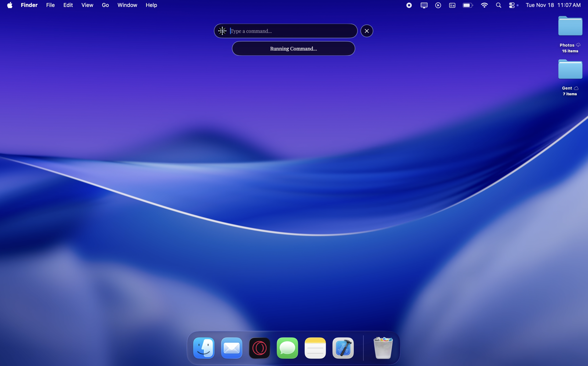The height and width of the screenshot is (366, 588).
Task: Open the Apple menu
Action: click(x=10, y=5)
